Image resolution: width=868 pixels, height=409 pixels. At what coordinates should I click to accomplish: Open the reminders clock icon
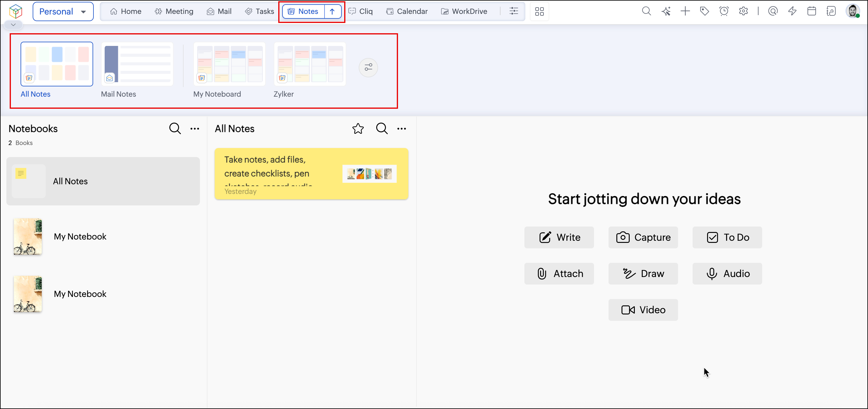coord(724,11)
